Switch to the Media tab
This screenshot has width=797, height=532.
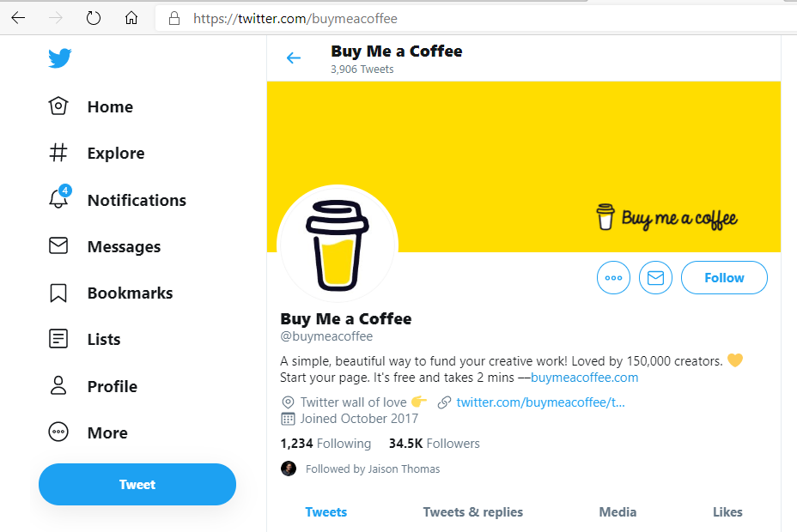pos(618,512)
